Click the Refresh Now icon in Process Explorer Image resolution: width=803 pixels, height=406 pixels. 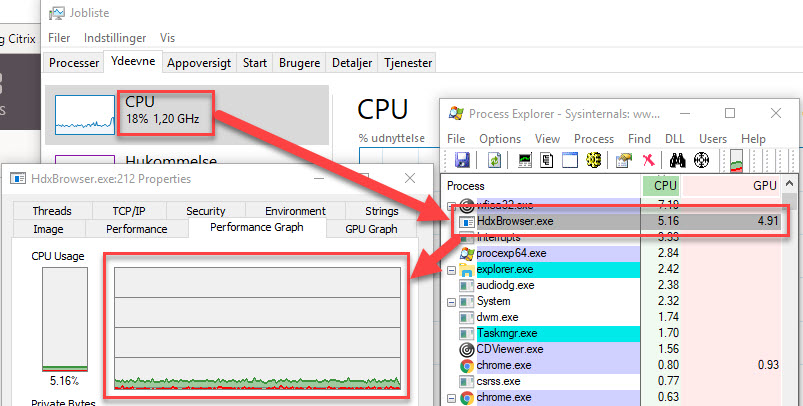(x=494, y=160)
